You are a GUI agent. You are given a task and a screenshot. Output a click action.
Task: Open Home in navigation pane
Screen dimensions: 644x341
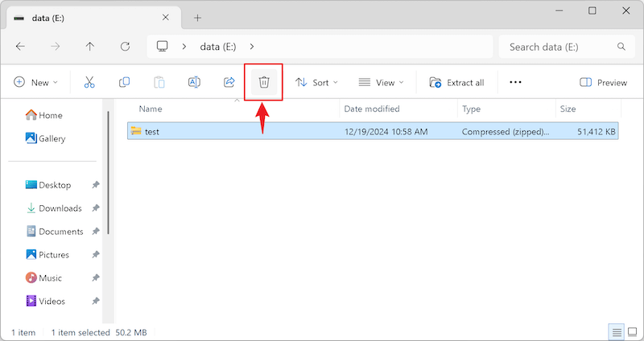click(x=43, y=115)
